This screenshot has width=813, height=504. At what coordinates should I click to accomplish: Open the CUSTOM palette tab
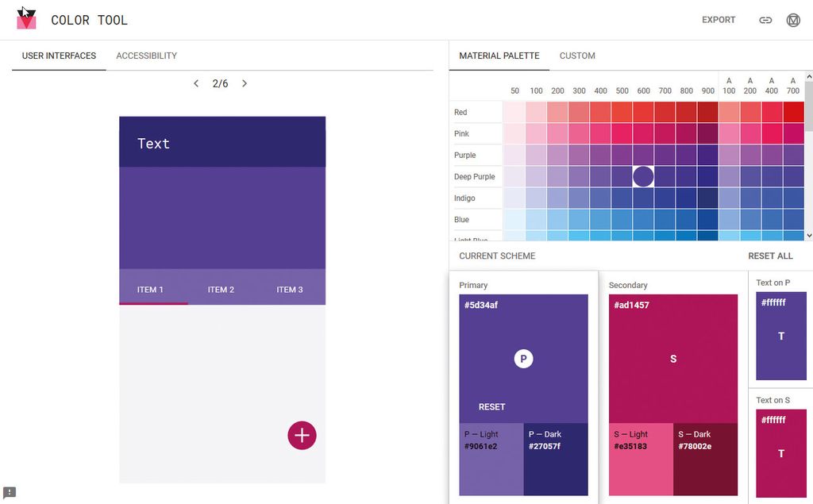click(x=577, y=56)
